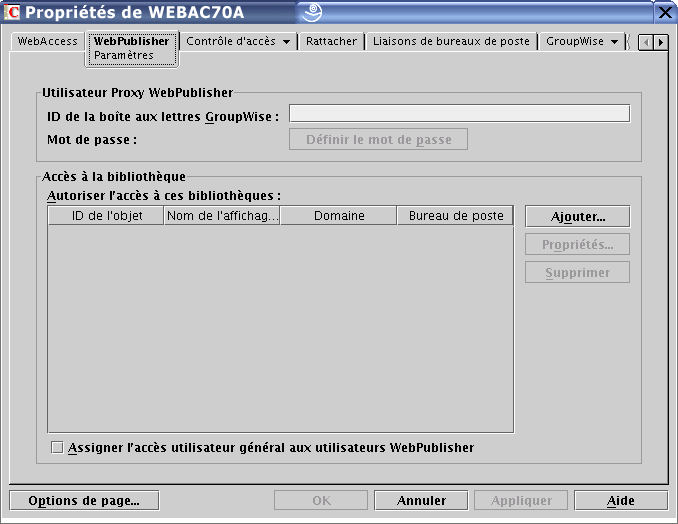This screenshot has height=524, width=678.
Task: Switch to the WebAccess tab
Action: (48, 42)
